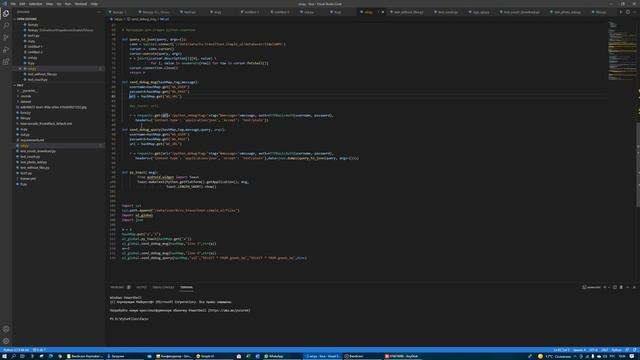Open the Extensions view
640x360 pixels.
pyautogui.click(x=6, y=62)
